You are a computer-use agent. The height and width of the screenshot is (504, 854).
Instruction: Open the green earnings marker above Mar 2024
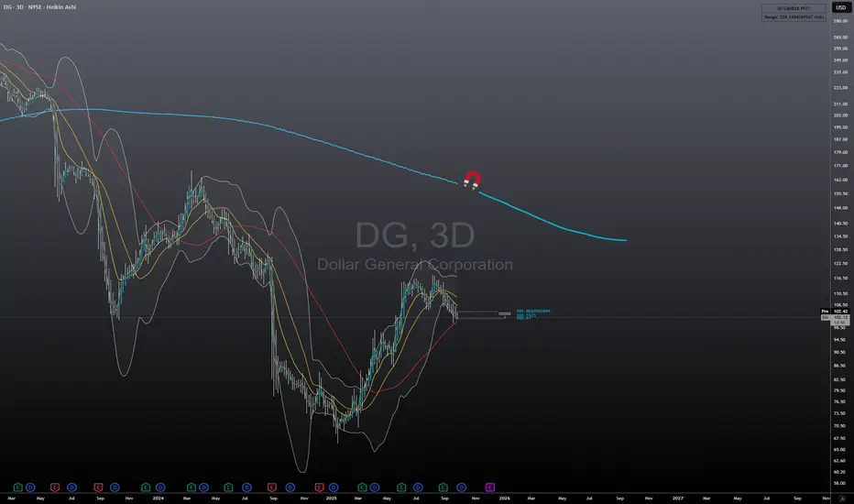192,488
